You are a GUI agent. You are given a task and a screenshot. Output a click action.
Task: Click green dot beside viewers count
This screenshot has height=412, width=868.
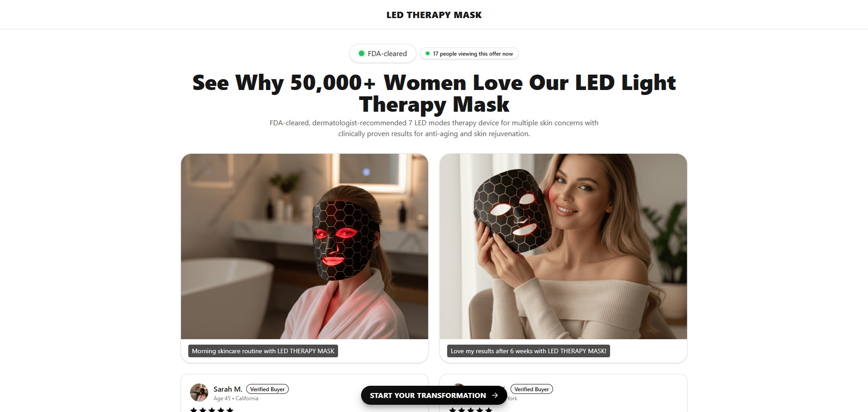click(428, 53)
